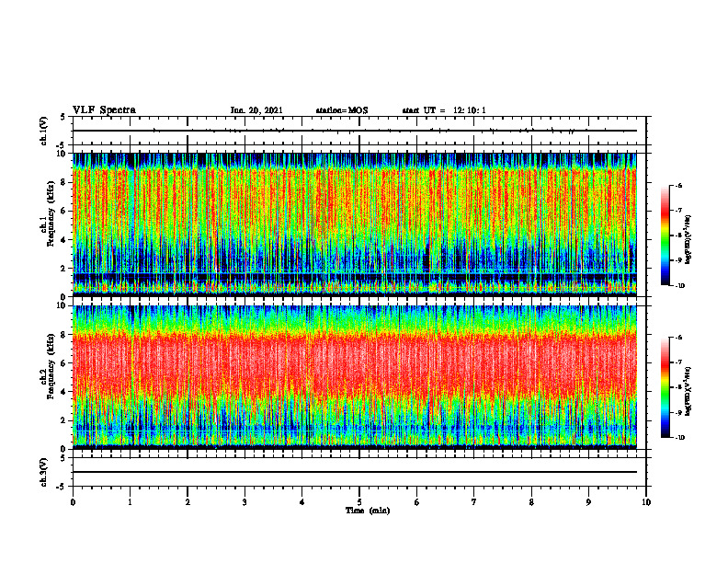728x563 pixels.
Task: Click the "6" kHz tick of ch.1 spectrogram
Action: pos(63,211)
